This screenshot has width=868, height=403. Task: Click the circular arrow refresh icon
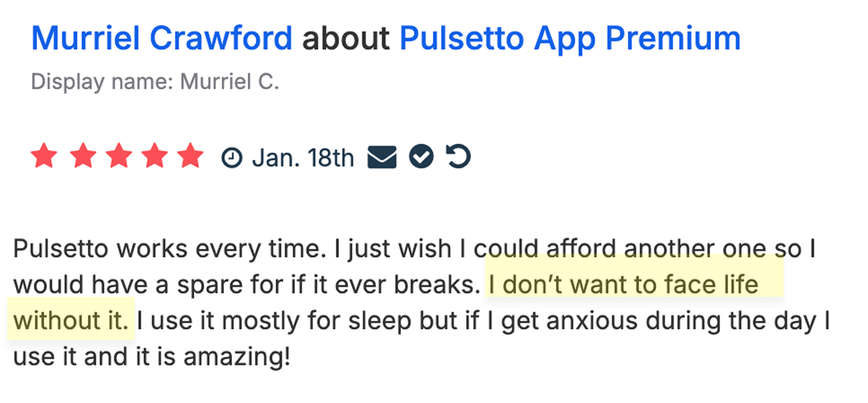(x=458, y=157)
